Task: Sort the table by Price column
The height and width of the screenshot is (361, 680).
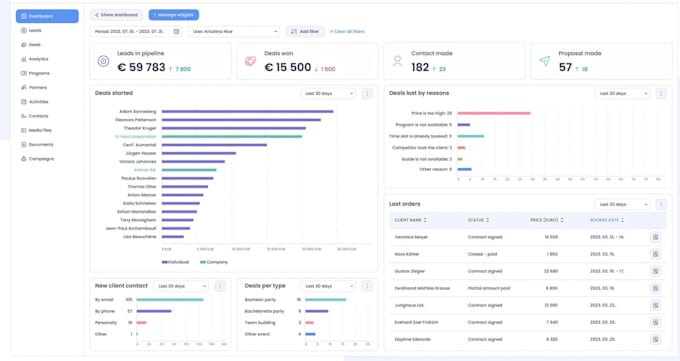Action: tap(546, 220)
